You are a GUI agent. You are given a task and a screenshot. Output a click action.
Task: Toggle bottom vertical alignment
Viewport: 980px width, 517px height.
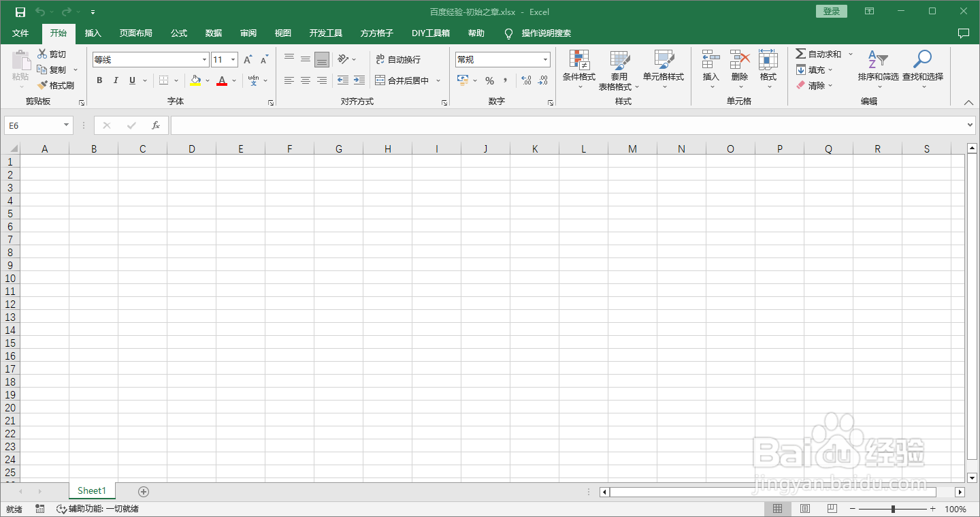click(x=322, y=59)
